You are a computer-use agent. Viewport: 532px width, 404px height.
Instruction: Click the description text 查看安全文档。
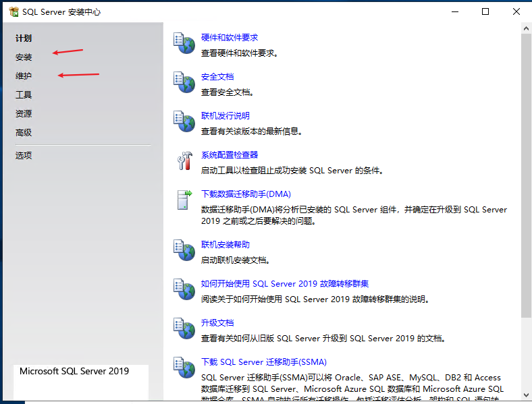point(228,92)
